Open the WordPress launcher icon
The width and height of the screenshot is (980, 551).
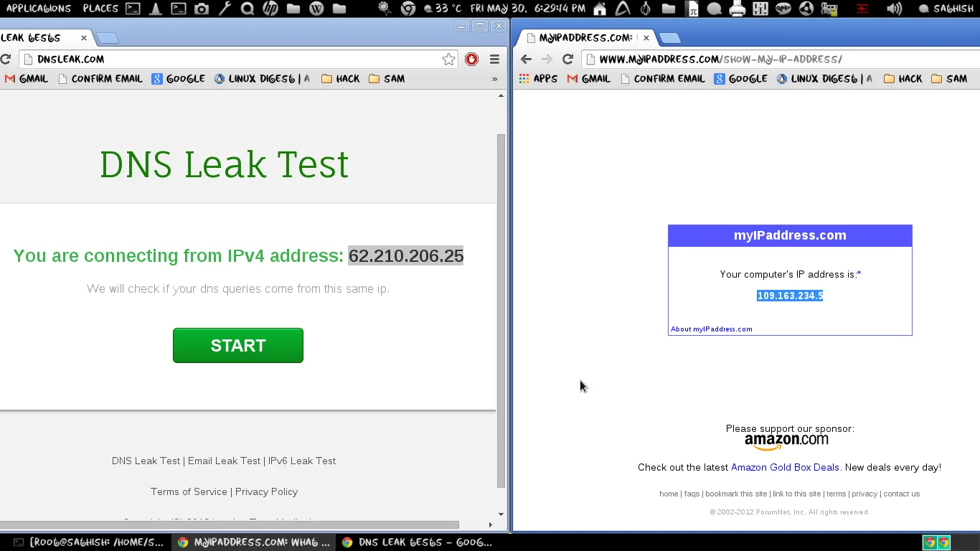click(x=316, y=9)
